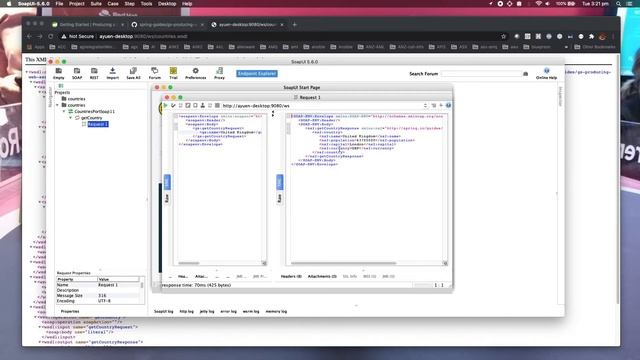
Task: Click the Save All toolbar icon
Action: tap(133, 73)
